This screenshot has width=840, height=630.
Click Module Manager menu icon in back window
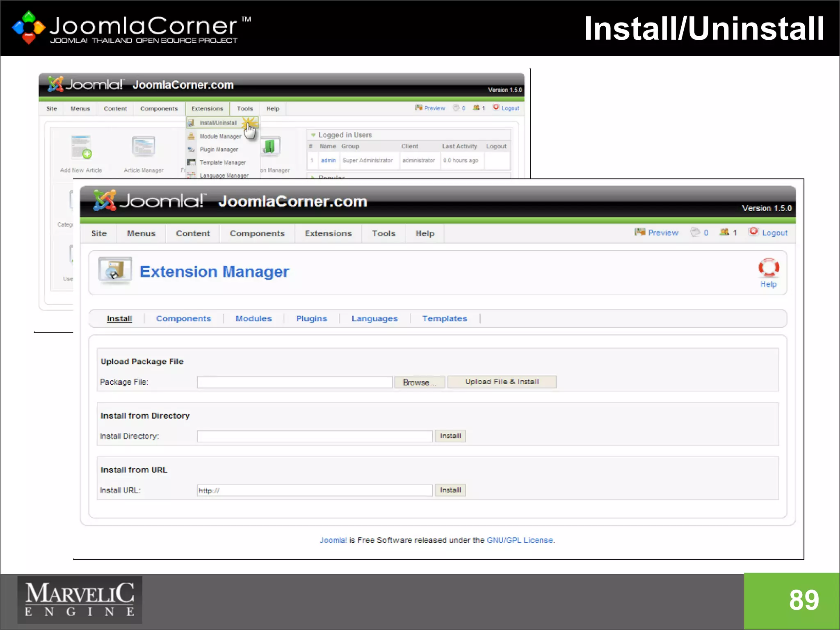pyautogui.click(x=191, y=136)
